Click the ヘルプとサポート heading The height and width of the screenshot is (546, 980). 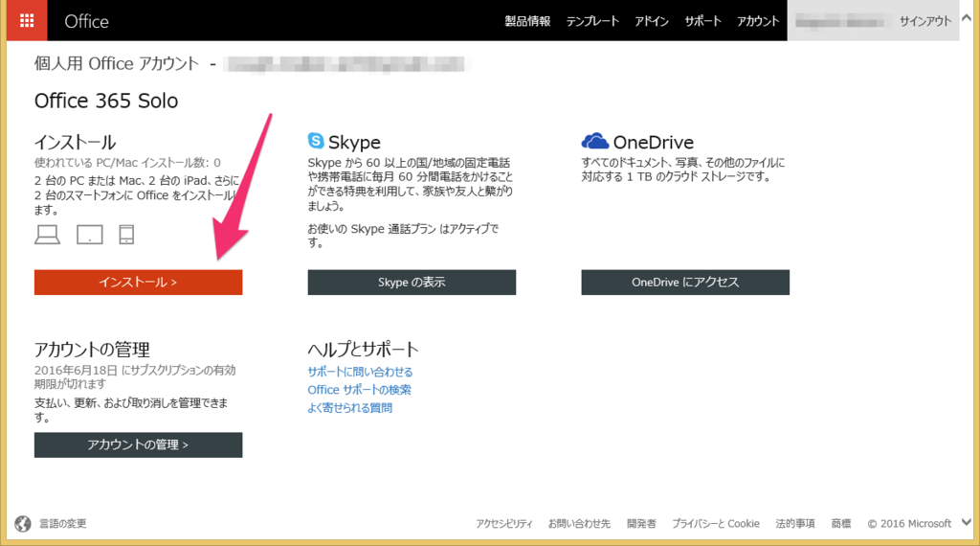point(363,349)
